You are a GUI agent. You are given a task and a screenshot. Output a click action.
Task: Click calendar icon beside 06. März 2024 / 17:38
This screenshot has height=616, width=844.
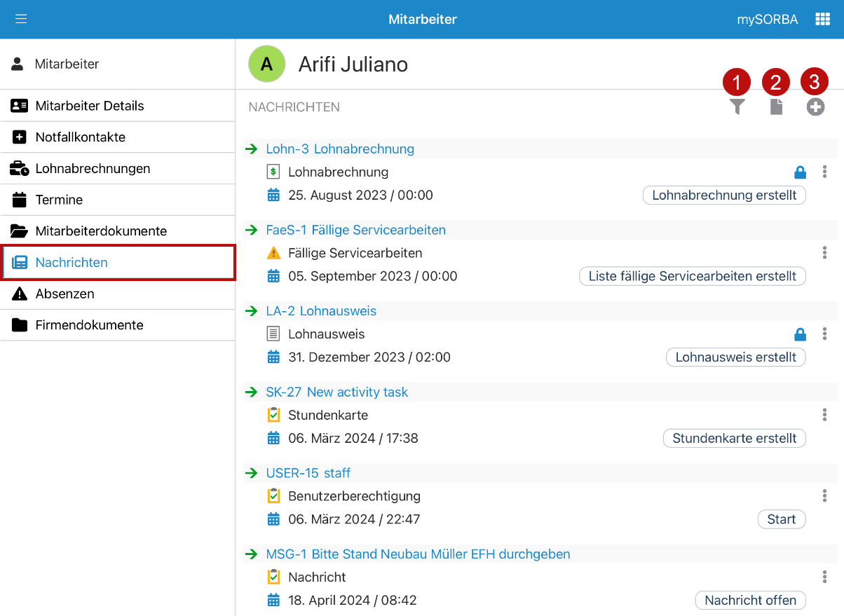click(273, 439)
